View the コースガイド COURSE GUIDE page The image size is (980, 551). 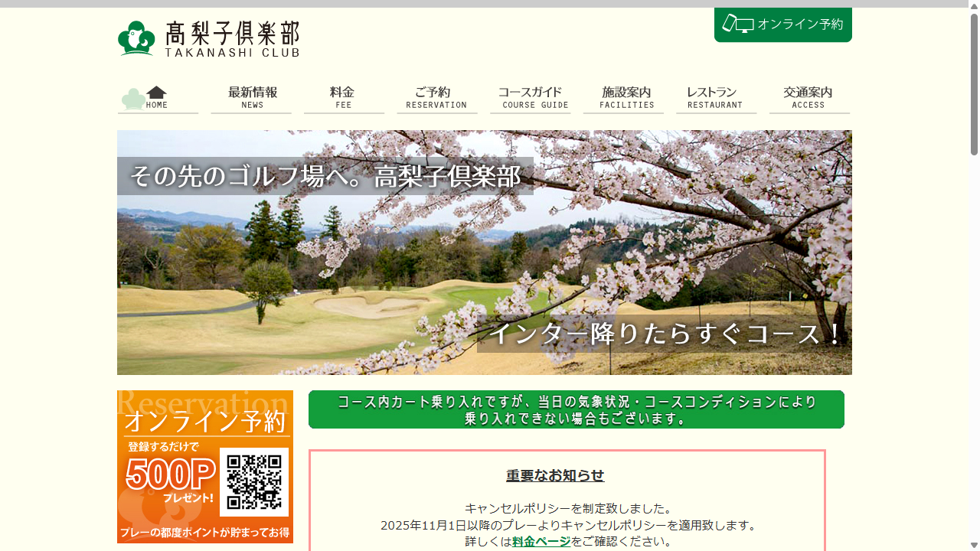coord(531,99)
